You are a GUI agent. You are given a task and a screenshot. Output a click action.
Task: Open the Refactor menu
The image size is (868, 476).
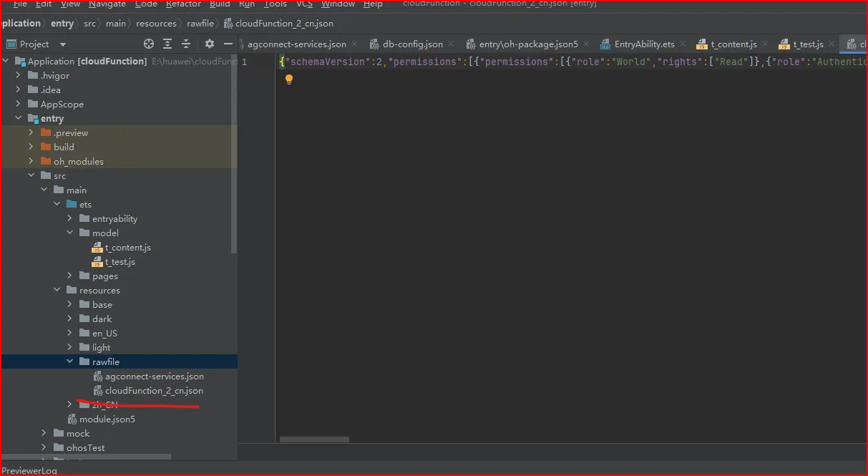tap(183, 4)
